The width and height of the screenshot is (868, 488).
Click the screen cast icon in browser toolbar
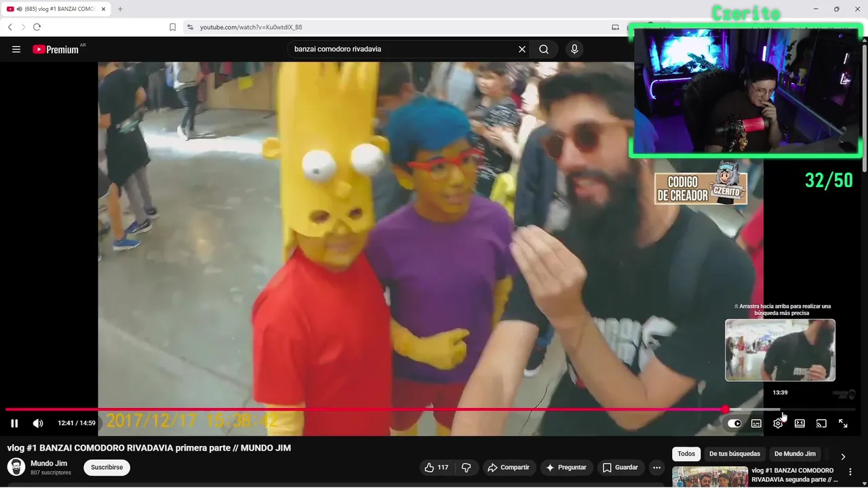click(x=615, y=27)
